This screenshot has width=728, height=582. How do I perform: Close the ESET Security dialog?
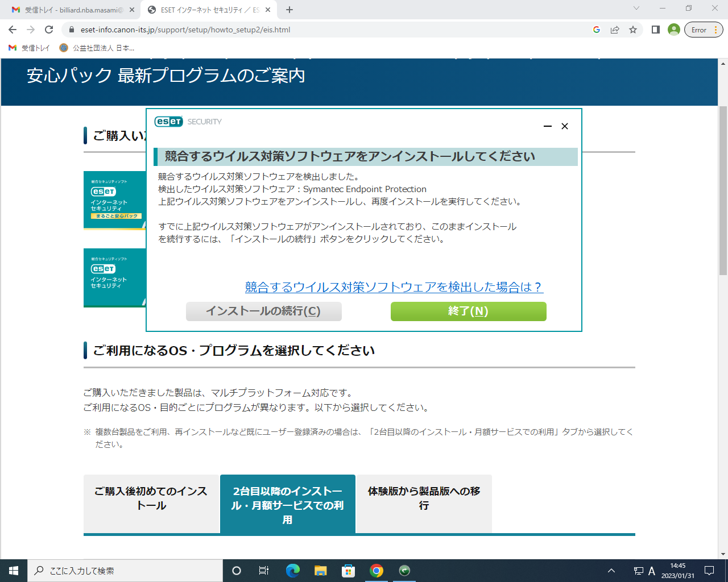pyautogui.click(x=565, y=126)
